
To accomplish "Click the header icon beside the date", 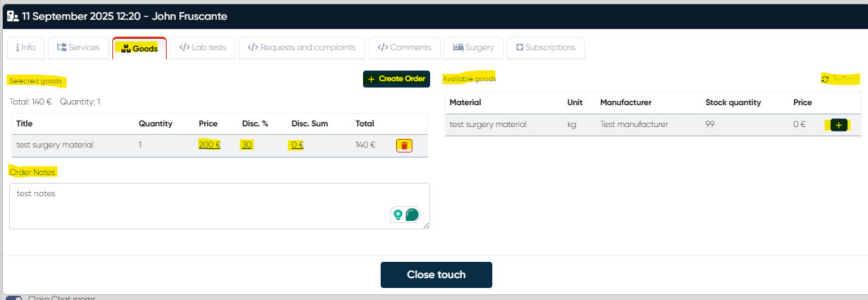I will (x=12, y=15).
